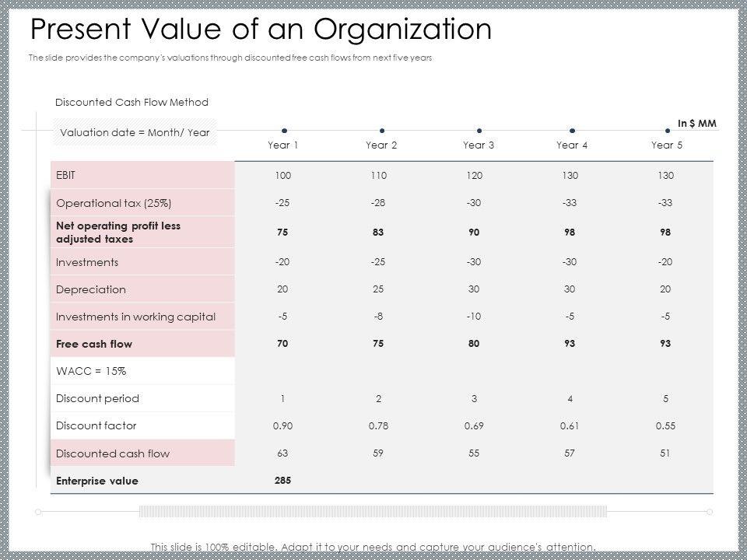The height and width of the screenshot is (560, 747).
Task: Select the Operational tax (25%) row label
Action: (x=114, y=203)
